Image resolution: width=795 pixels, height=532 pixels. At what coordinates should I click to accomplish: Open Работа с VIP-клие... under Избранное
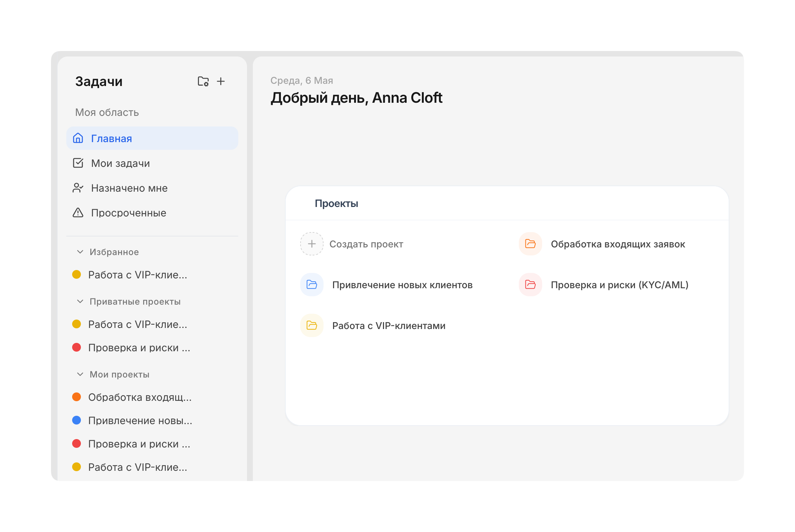click(152, 274)
